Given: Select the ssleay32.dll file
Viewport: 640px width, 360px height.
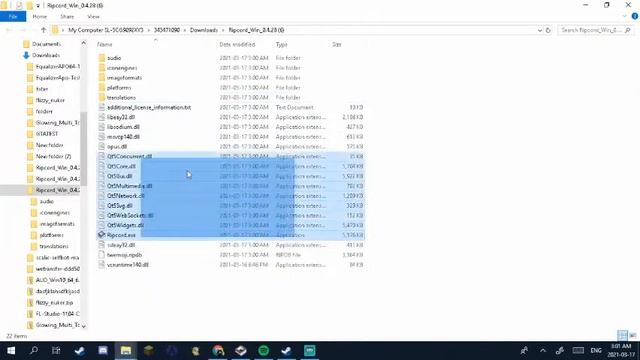Looking at the screenshot, I should tap(121, 245).
